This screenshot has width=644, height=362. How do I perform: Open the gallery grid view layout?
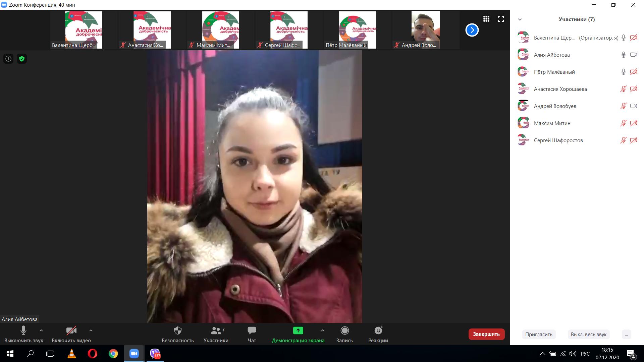click(x=486, y=19)
